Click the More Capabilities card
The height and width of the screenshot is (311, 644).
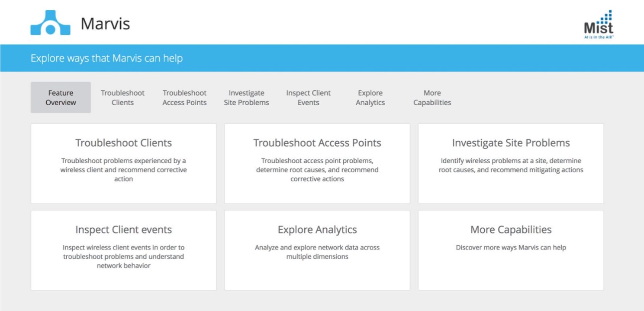[x=511, y=230]
